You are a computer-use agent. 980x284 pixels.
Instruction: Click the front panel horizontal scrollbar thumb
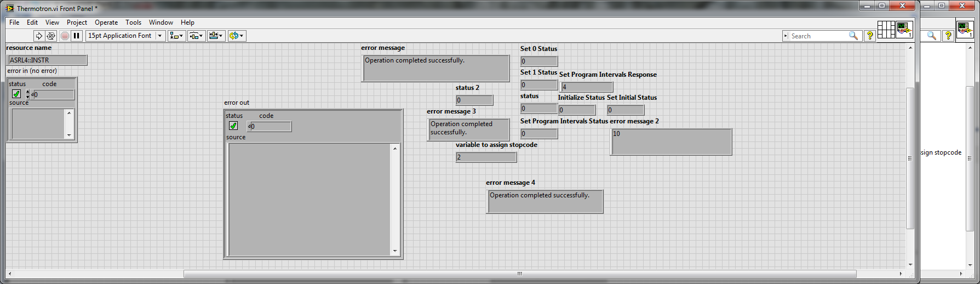click(x=520, y=274)
